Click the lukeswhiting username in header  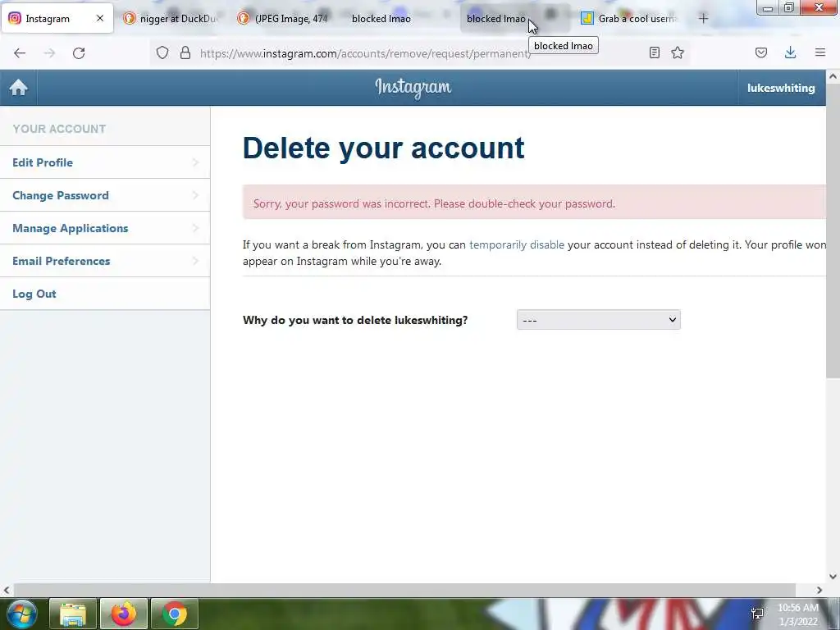[x=781, y=88]
